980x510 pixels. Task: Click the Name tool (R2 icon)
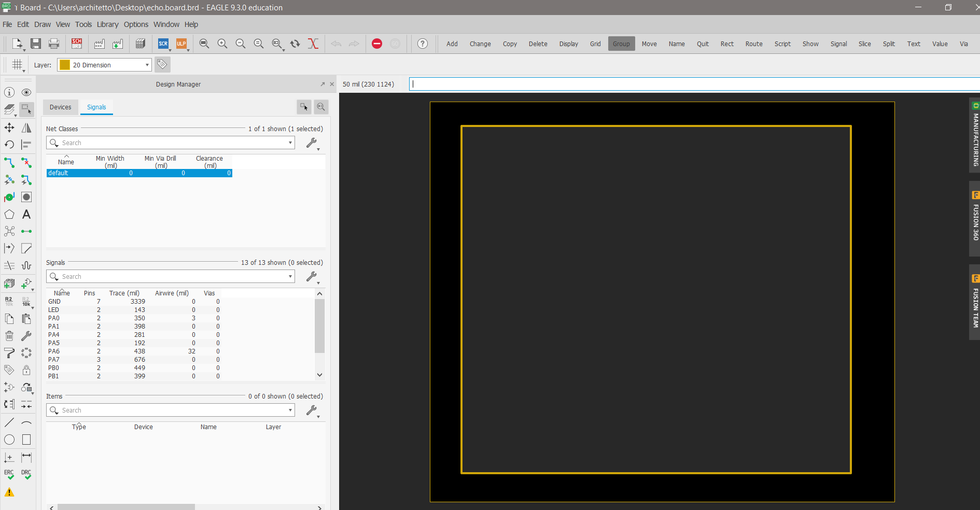(9, 301)
